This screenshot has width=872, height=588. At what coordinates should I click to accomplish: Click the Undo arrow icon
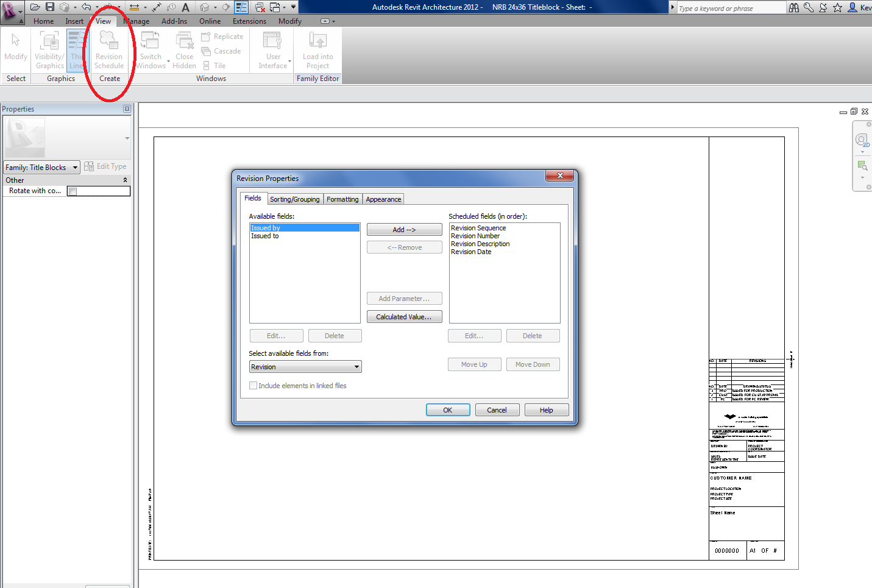point(86,7)
